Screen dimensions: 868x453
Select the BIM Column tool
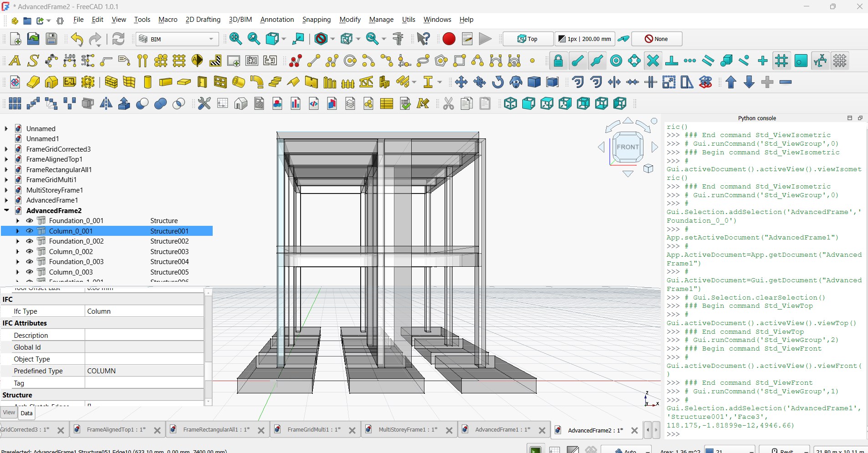coord(148,82)
